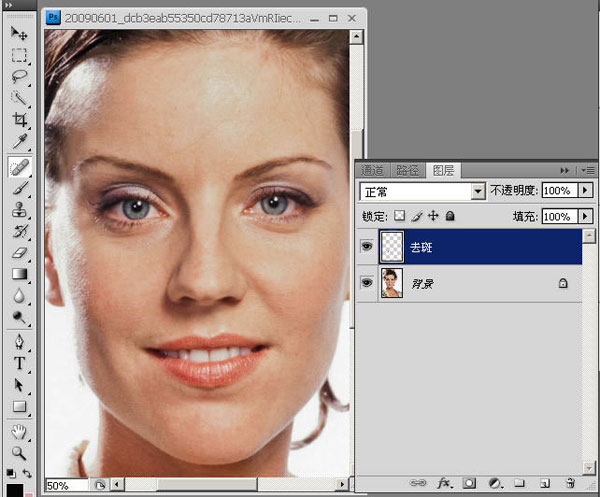Screen dimensions: 600x497
Task: Click the delete layer trash icon
Action: click(570, 484)
